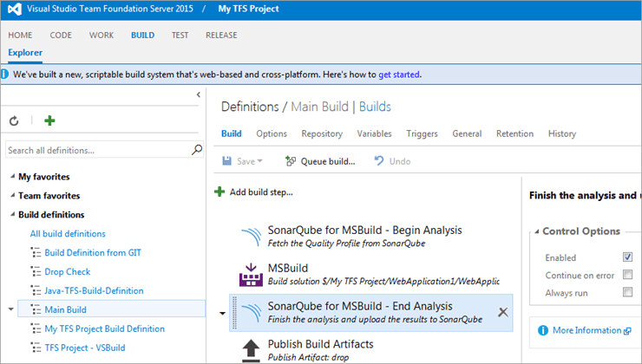Open the My TFS Project breadcrumb
This screenshot has width=642, height=364.
click(248, 9)
